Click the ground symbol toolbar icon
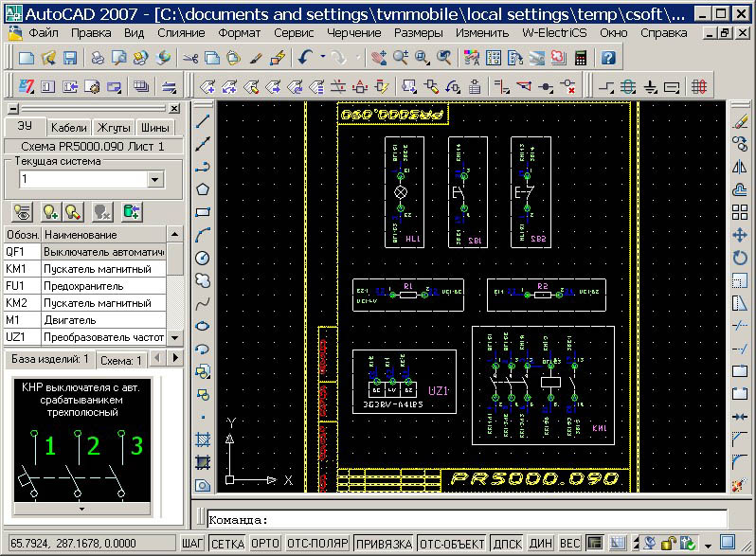The image size is (756, 556). pos(651,87)
